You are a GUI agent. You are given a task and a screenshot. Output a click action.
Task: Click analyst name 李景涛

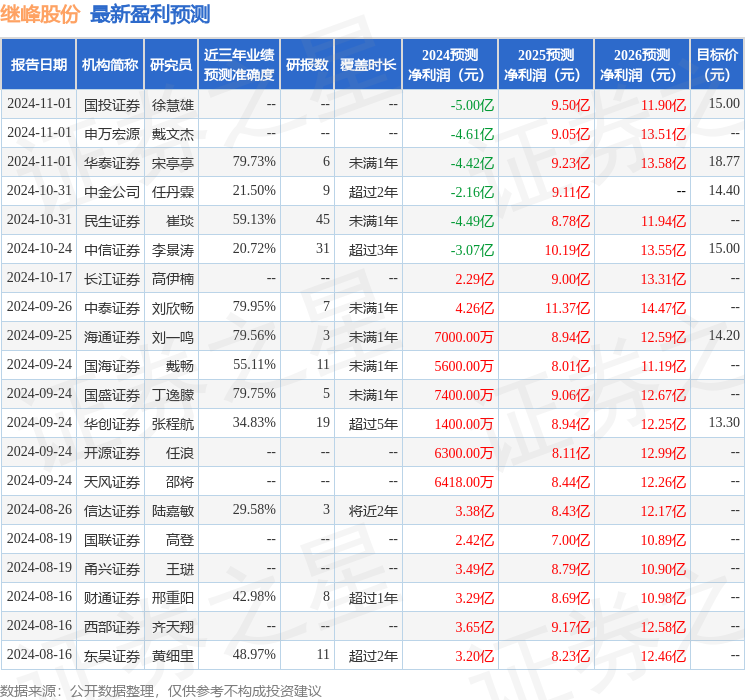tap(173, 250)
